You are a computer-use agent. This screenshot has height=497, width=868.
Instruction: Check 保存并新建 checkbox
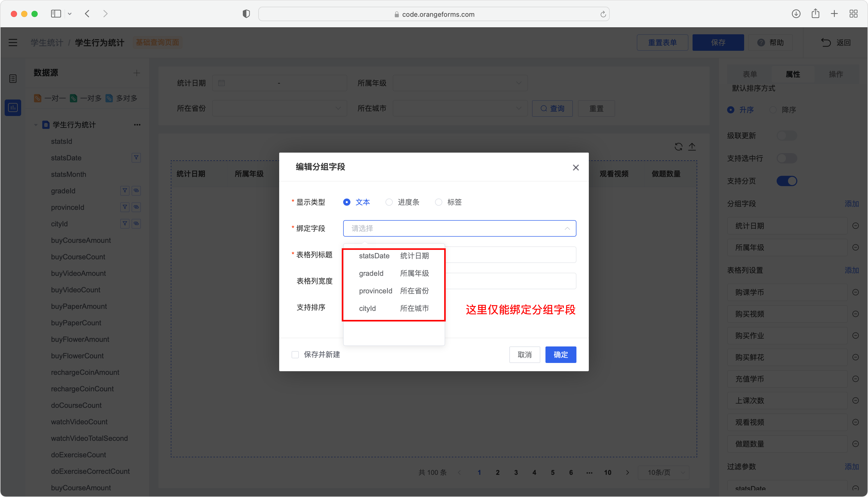click(x=295, y=355)
